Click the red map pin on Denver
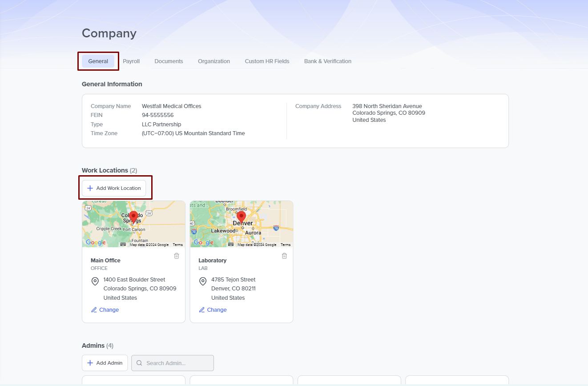 click(241, 217)
